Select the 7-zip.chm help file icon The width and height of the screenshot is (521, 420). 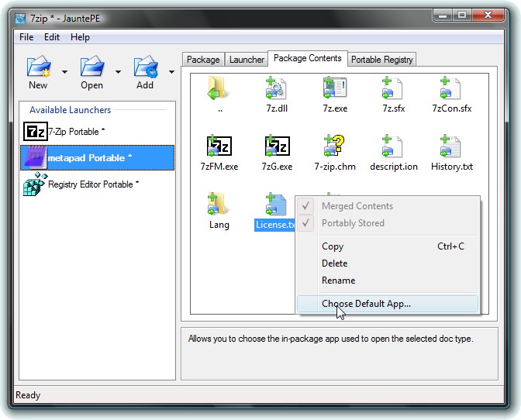click(335, 146)
